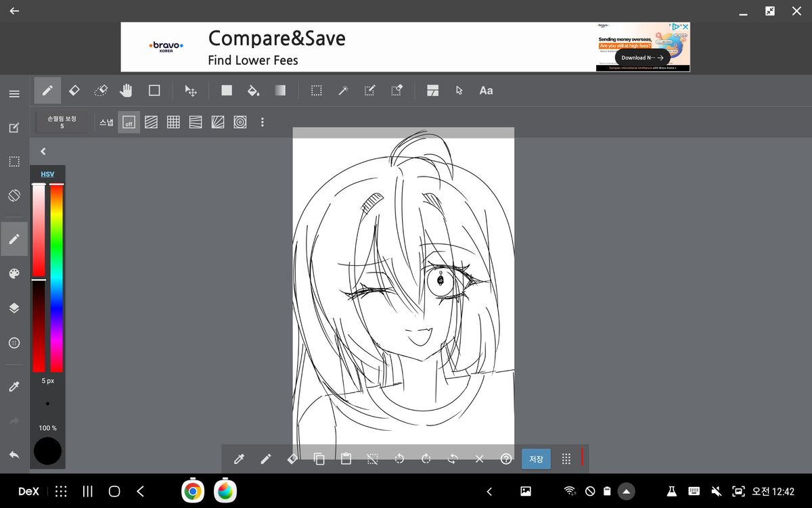Turn snap off with the off button
The height and width of the screenshot is (508, 812).
click(x=129, y=122)
